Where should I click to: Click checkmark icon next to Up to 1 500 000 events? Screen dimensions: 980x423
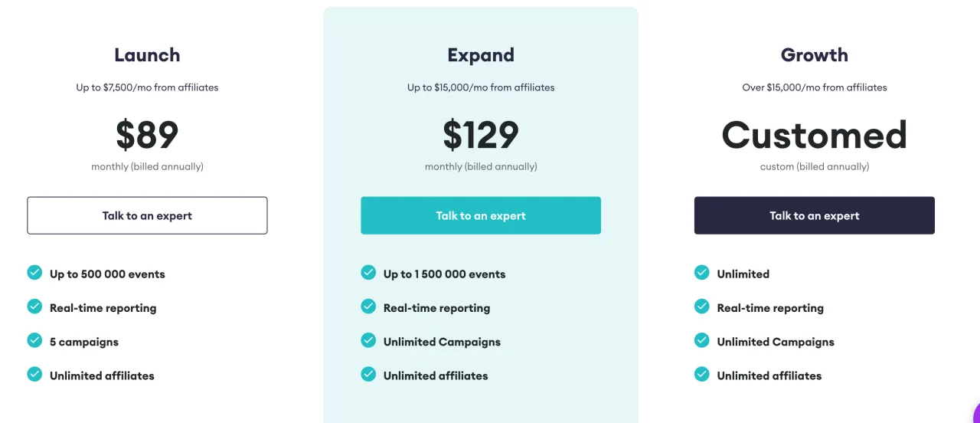[368, 272]
